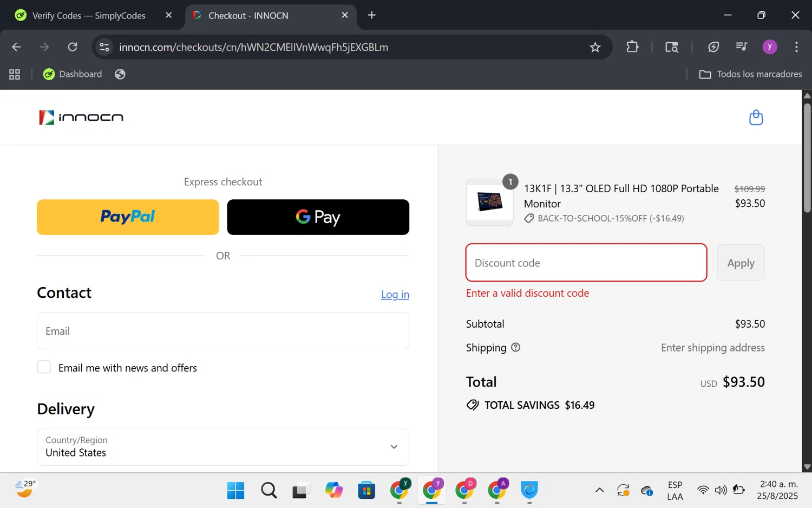The height and width of the screenshot is (508, 812).
Task: Pay with the PayPal express button
Action: coord(128,217)
